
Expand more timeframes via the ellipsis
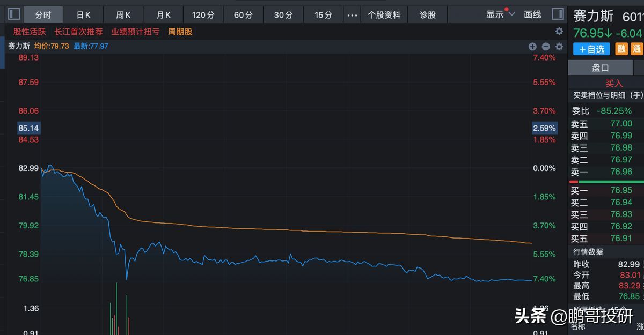tap(352, 16)
